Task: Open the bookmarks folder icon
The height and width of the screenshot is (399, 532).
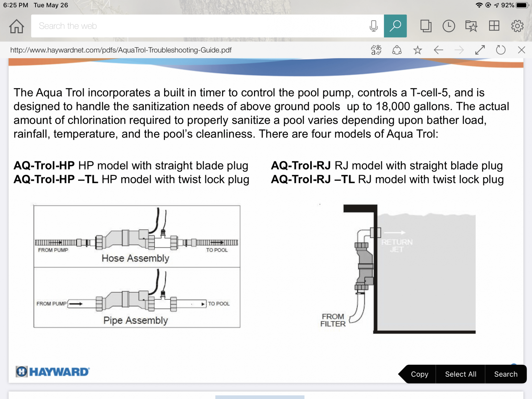Action: (x=471, y=26)
